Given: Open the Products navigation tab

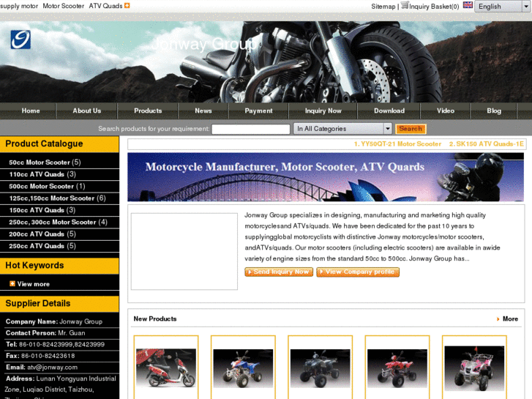Looking at the screenshot, I should (x=148, y=111).
